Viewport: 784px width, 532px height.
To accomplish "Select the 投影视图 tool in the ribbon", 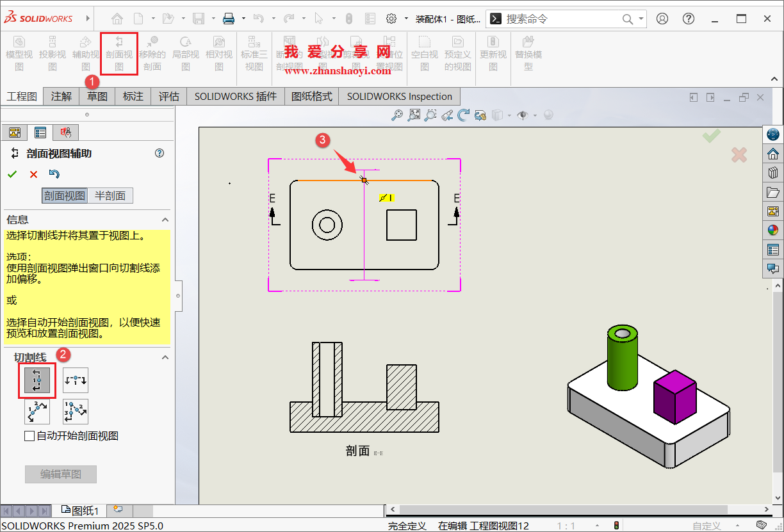I will 53,53.
